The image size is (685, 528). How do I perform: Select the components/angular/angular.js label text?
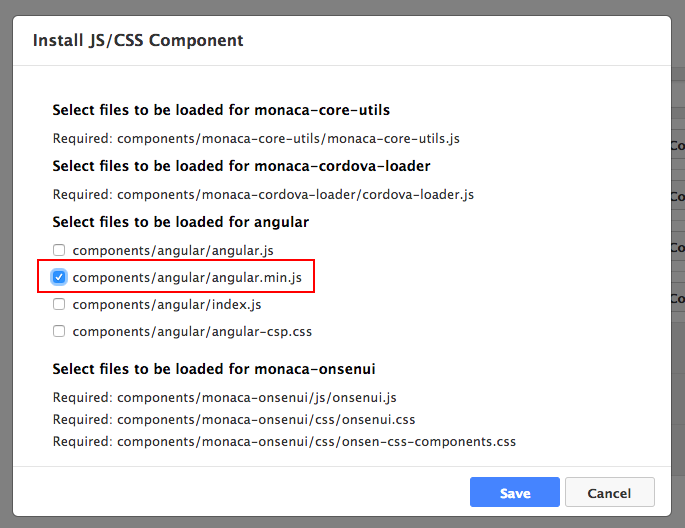pos(173,251)
